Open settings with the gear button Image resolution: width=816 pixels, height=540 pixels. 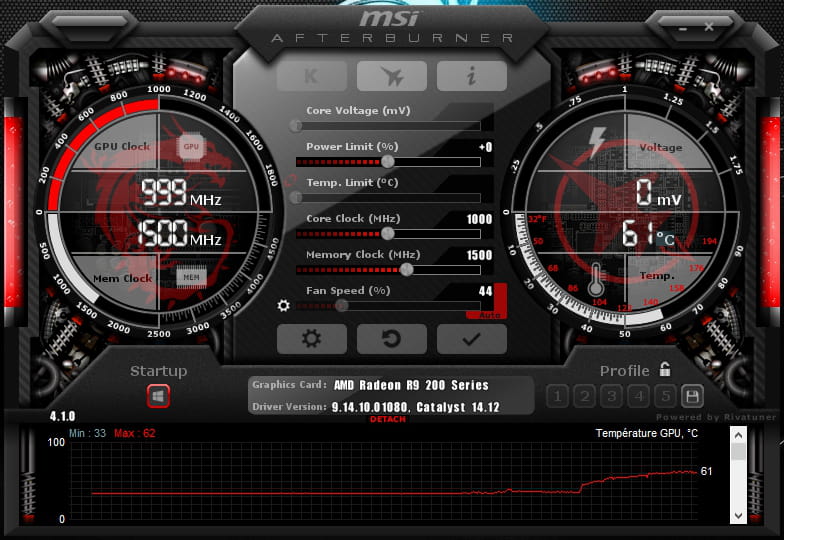point(311,339)
